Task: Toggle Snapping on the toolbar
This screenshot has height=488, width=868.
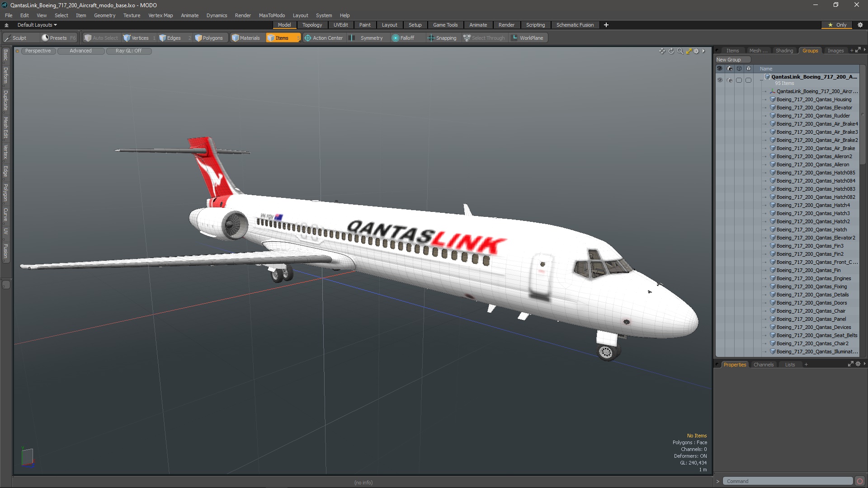Action: [442, 38]
